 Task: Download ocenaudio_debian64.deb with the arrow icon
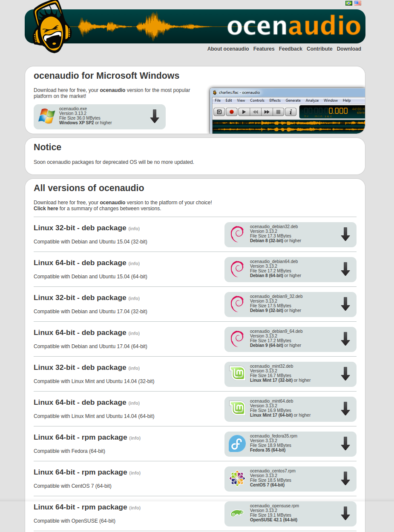345,269
